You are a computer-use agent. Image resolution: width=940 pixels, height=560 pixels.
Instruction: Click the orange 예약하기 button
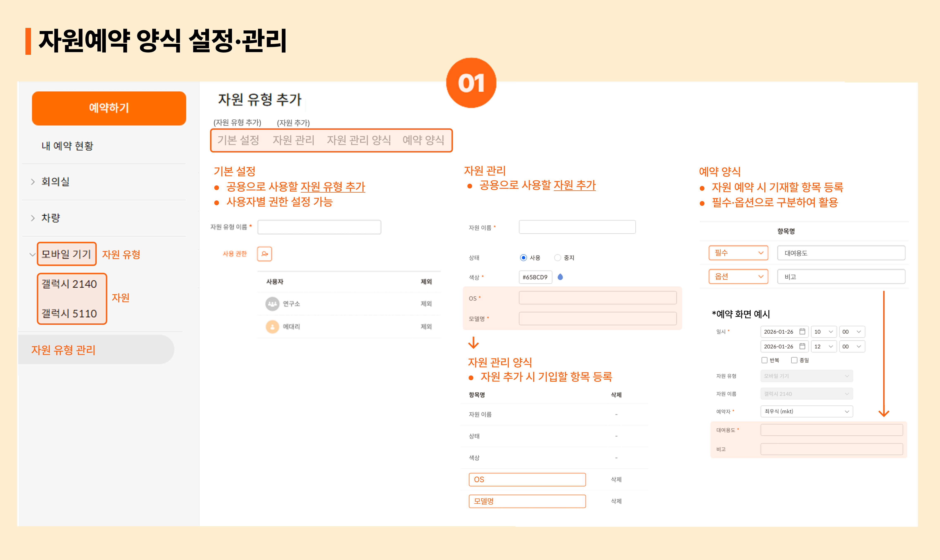109,108
